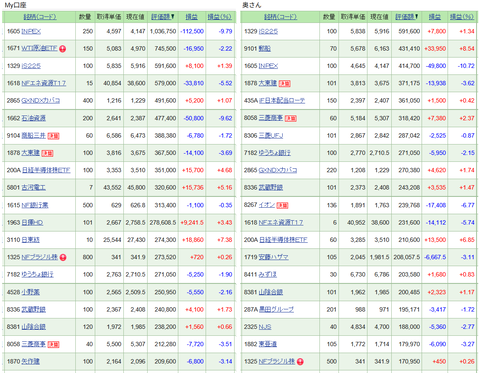Select the +33,950 gain value for 郵船

coord(435,49)
